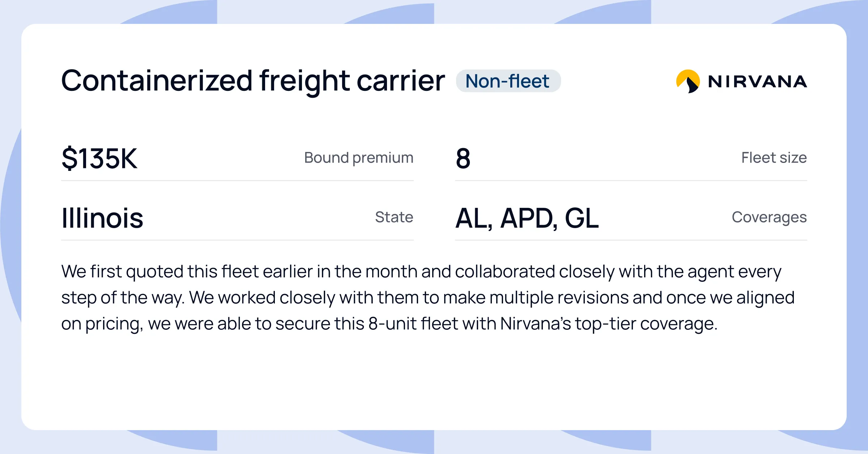
Task: Click the Containerized freight carrier heading
Action: click(x=253, y=81)
